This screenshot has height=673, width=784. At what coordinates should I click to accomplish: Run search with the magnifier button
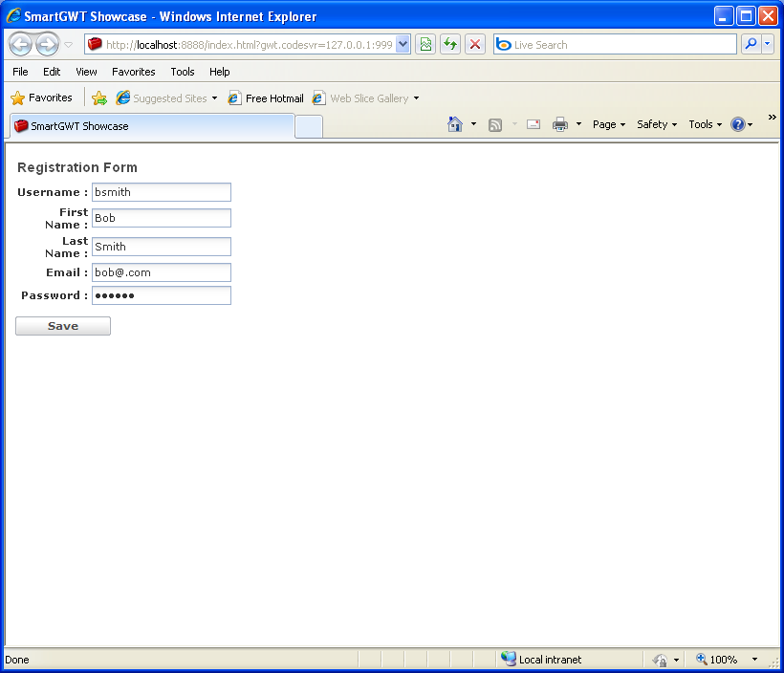pos(751,45)
